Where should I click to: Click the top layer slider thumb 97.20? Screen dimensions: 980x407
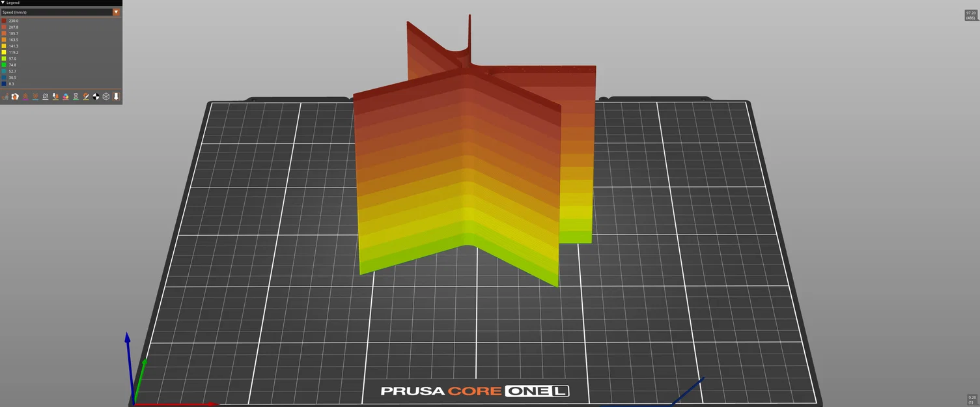tap(971, 15)
